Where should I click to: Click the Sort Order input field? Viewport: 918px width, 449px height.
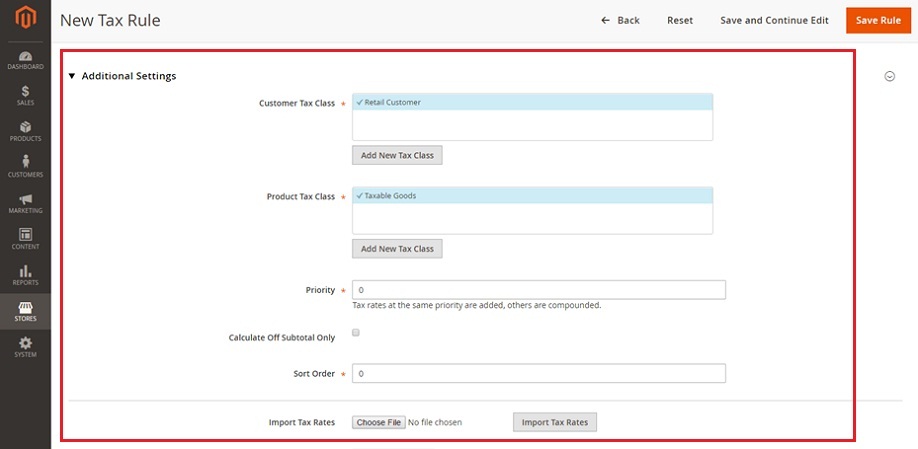[539, 373]
